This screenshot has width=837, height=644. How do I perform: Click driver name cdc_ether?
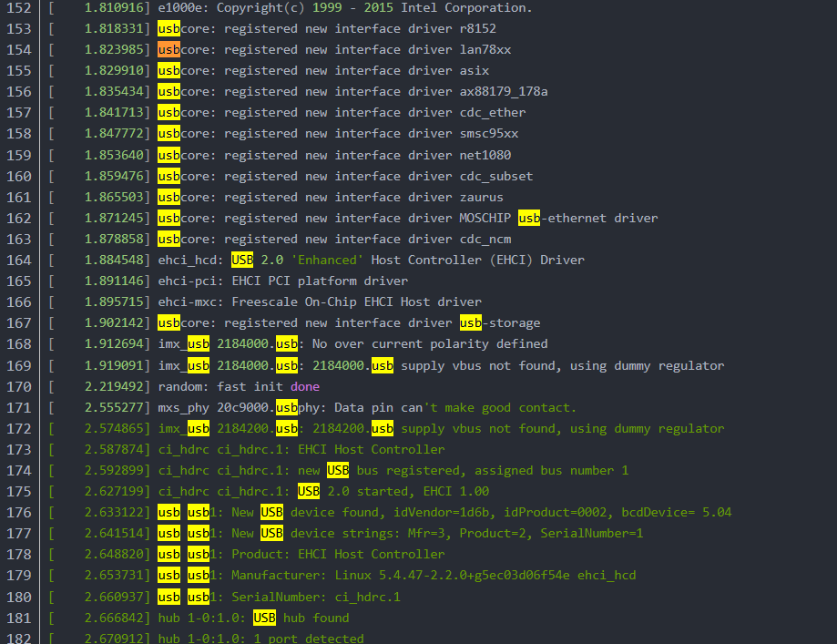[x=493, y=113]
